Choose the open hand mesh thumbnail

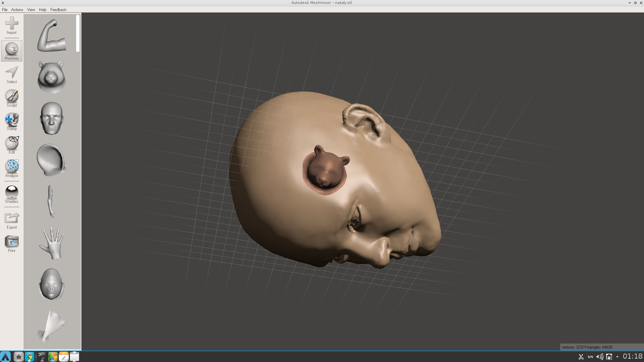(x=52, y=243)
